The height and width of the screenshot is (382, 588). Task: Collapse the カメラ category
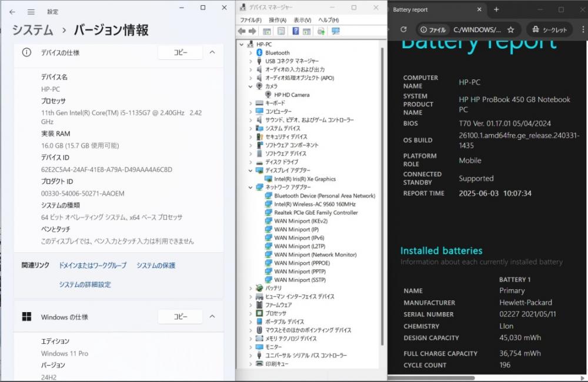(250, 86)
